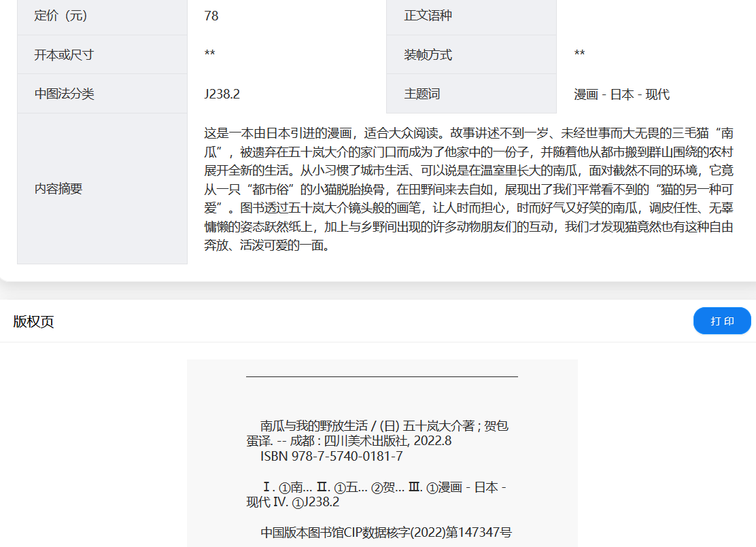Click the 版权页 section heading
Screen dimensions: 756x547
[x=33, y=321]
